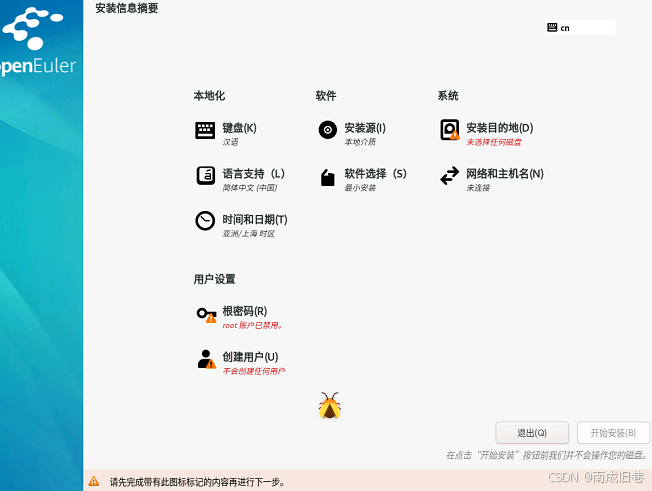
Task: Click the warning triangle in the bottom bar
Action: pos(94,481)
